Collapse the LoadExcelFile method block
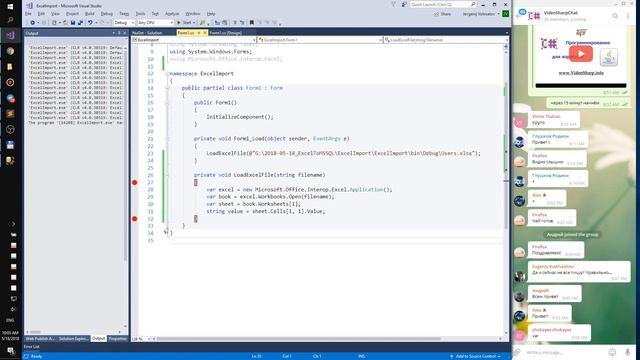640x360 pixels. [167, 175]
